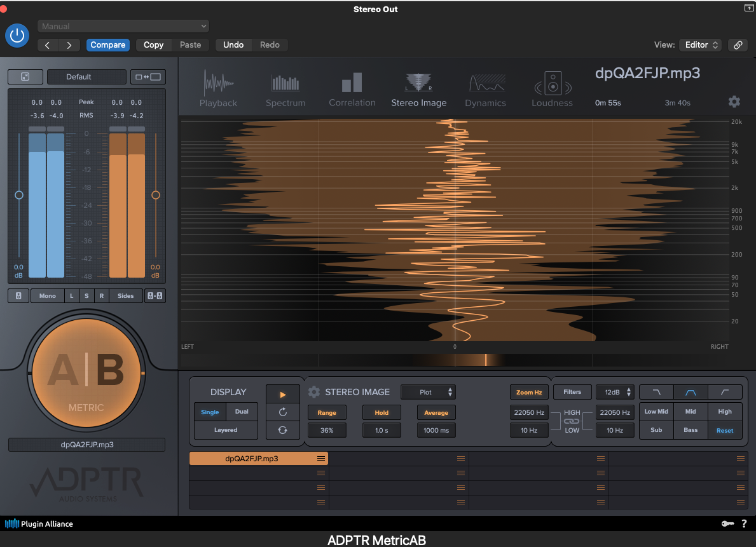Switch to the Spectrum tab

(x=285, y=89)
